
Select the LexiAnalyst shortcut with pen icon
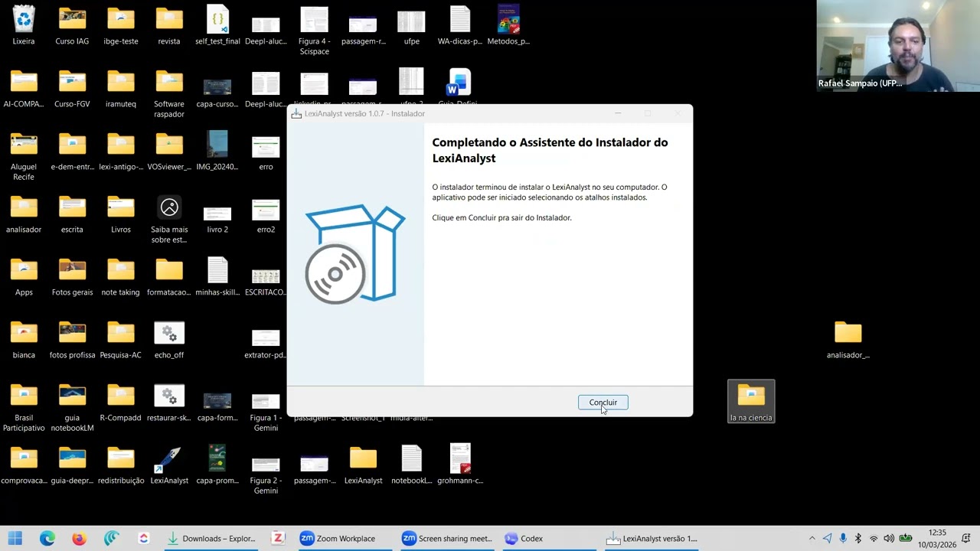click(169, 465)
